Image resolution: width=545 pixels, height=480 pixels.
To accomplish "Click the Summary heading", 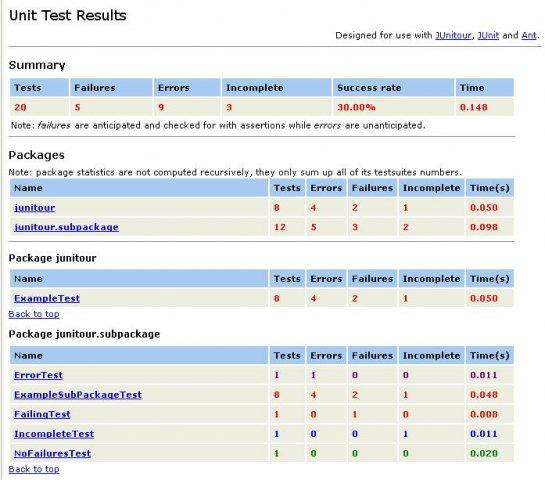I will 37,65.
